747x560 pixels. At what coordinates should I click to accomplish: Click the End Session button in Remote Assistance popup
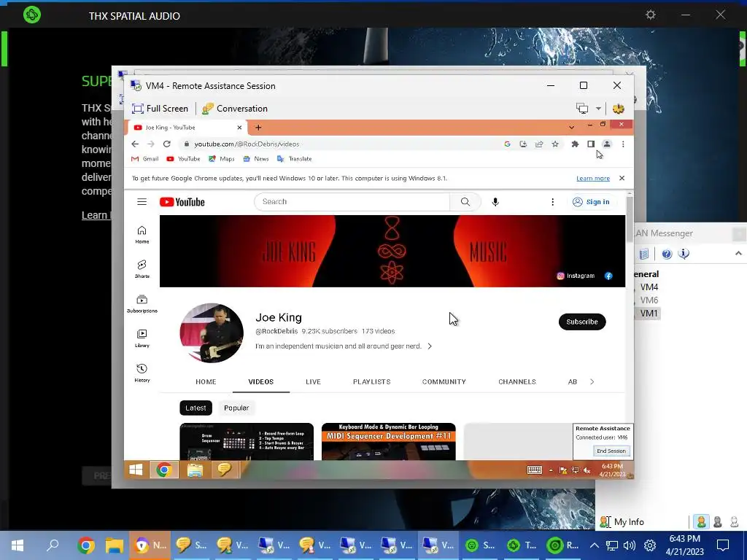612,451
